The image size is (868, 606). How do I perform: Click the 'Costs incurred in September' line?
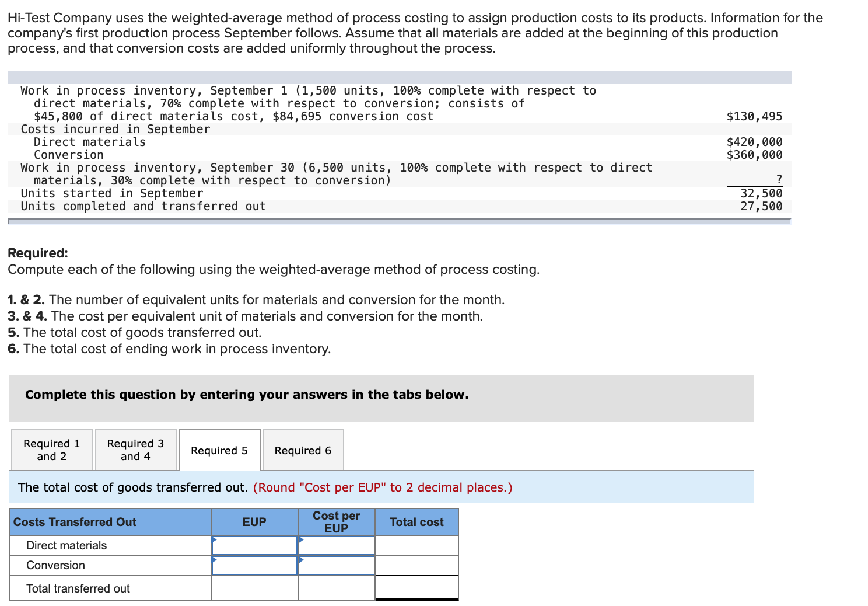(x=116, y=129)
